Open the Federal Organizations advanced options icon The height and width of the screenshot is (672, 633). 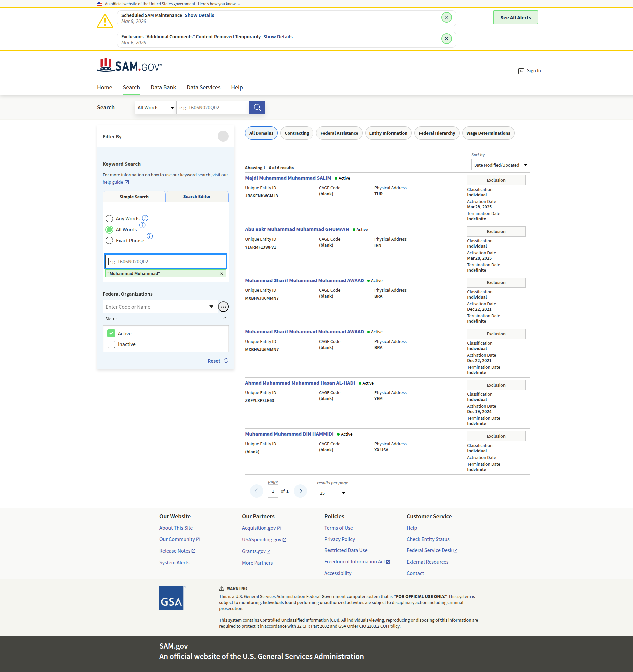[223, 307]
